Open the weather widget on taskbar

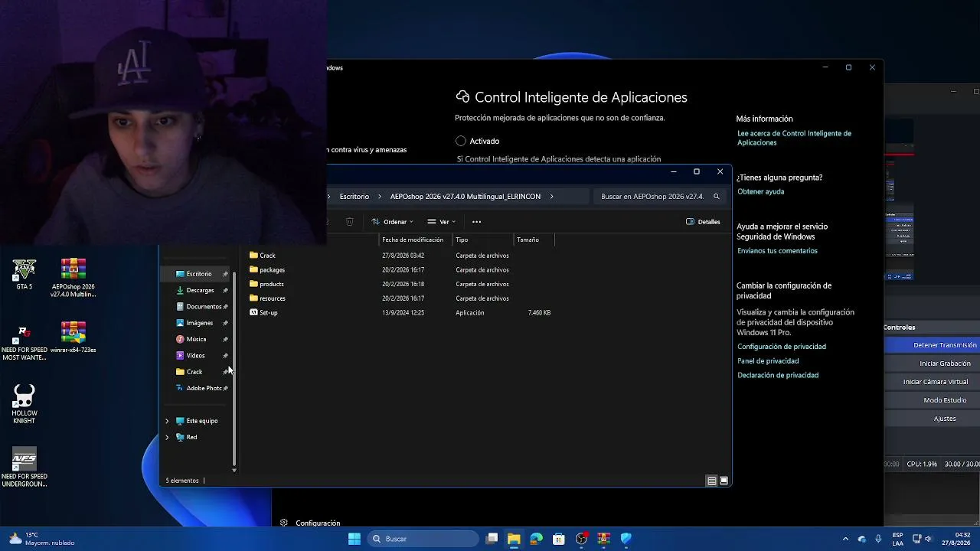43,539
